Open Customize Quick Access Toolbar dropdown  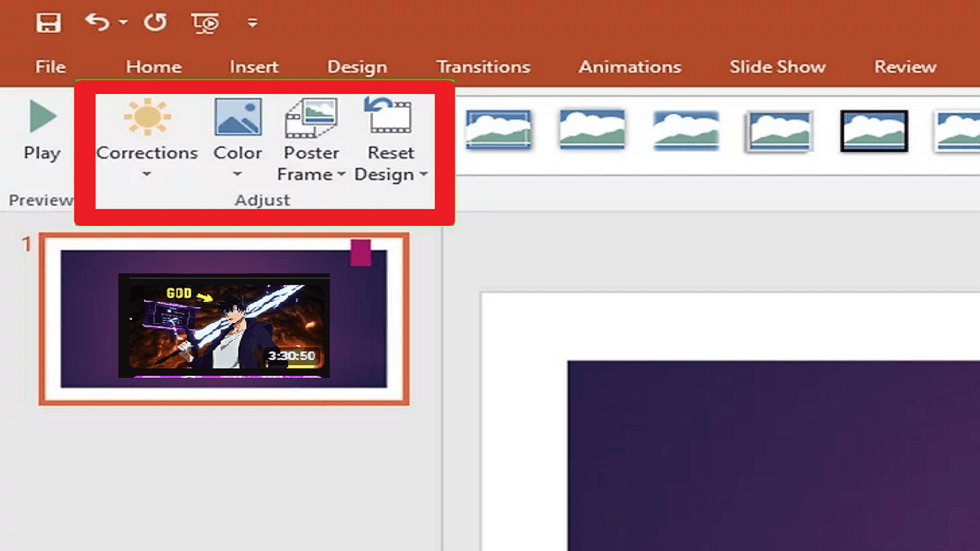[x=253, y=23]
